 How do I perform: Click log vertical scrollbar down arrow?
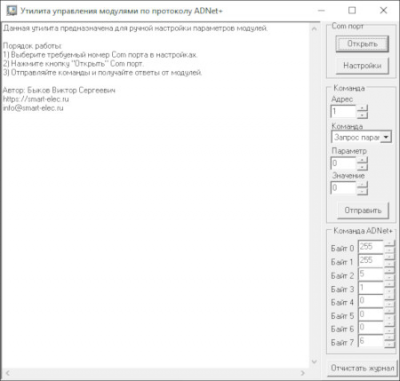pos(314,362)
